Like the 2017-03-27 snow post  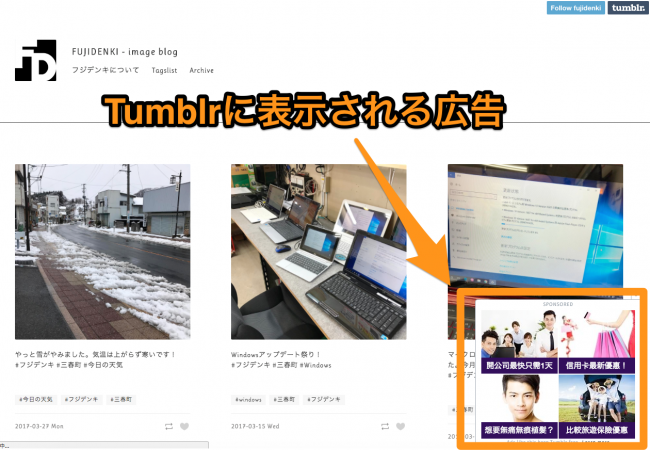click(184, 426)
